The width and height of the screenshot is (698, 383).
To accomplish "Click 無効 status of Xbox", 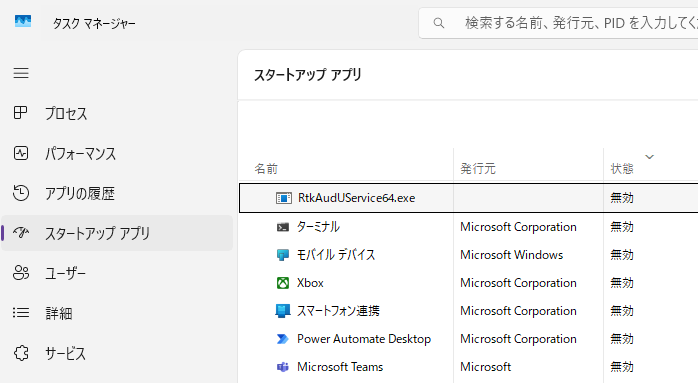I will click(622, 283).
